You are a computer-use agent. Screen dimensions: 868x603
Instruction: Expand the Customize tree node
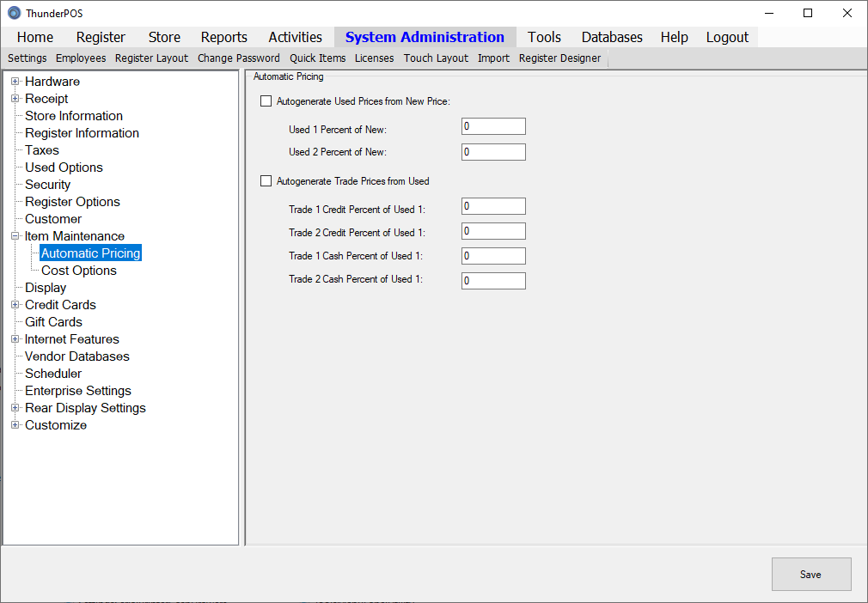(15, 425)
